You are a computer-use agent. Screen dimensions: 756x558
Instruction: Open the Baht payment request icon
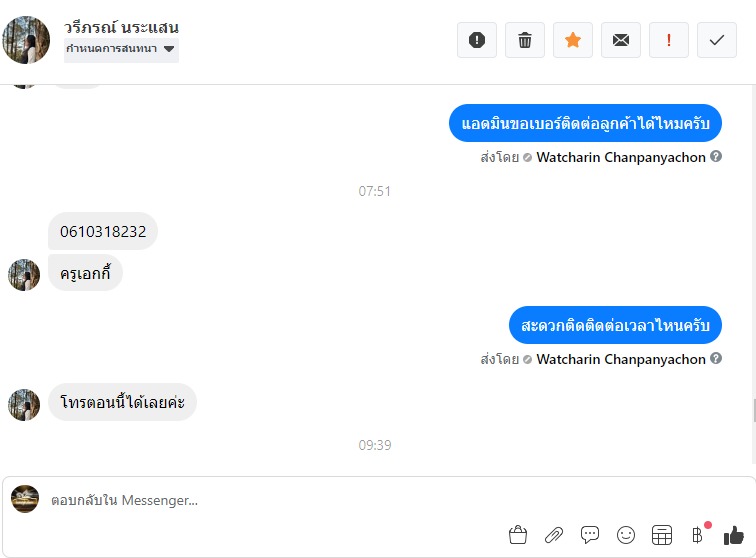[697, 535]
